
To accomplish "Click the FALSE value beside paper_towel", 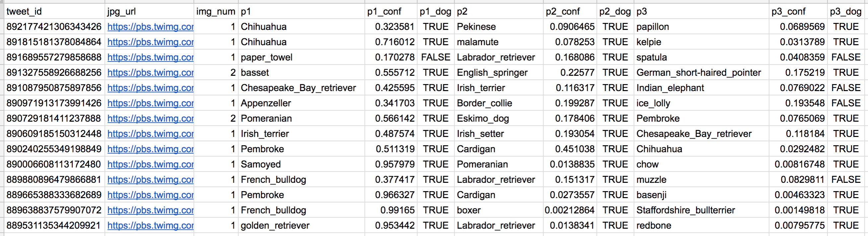I will point(436,58).
